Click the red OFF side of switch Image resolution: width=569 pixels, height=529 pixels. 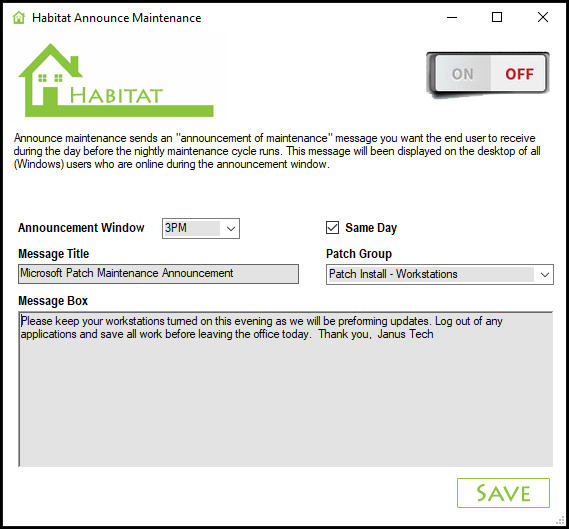point(519,74)
